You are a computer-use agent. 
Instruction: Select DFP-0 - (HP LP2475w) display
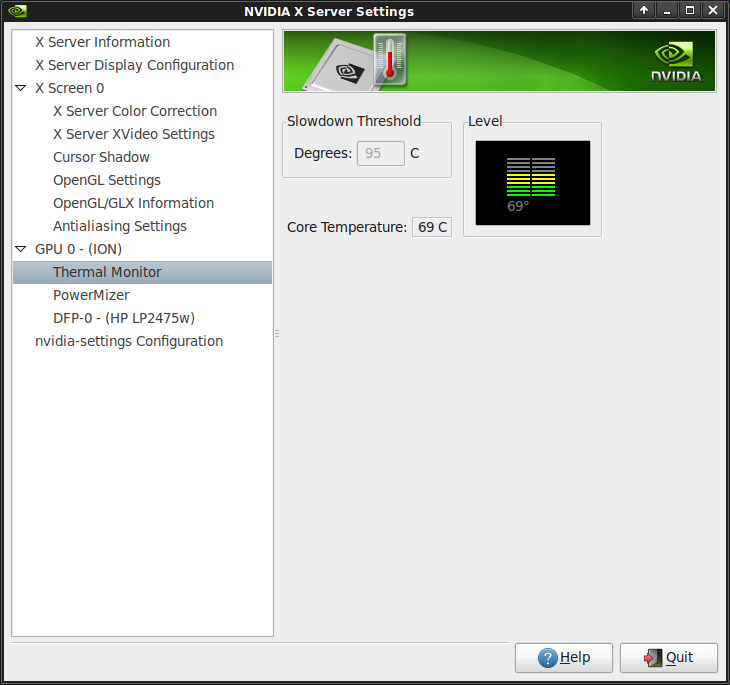coord(124,318)
